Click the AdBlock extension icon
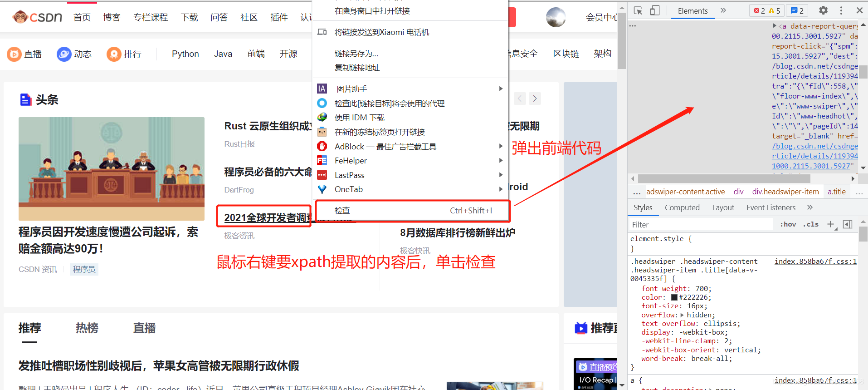Image resolution: width=868 pixels, height=390 pixels. 322,146
